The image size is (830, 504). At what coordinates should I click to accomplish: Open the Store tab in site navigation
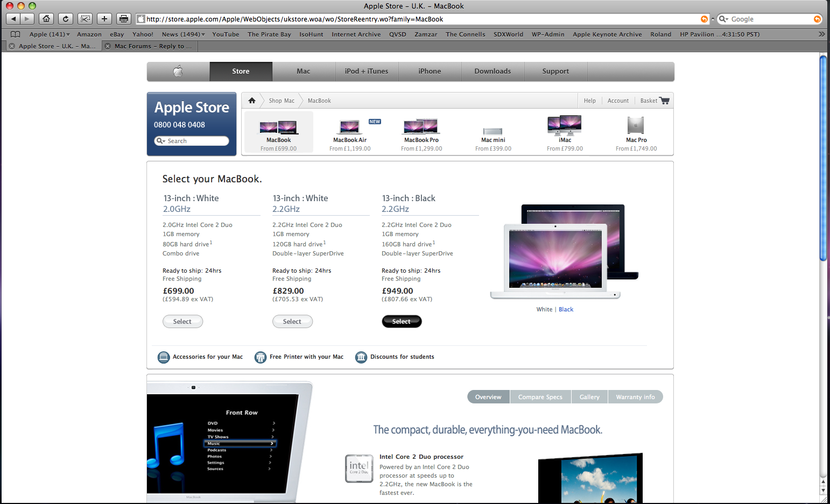[x=241, y=72]
